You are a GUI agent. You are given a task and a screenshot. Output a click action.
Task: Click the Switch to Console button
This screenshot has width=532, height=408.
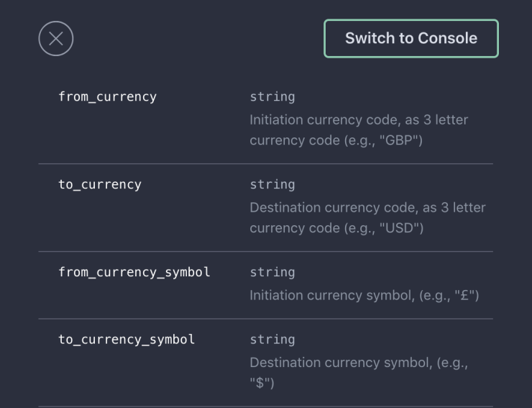coord(411,39)
